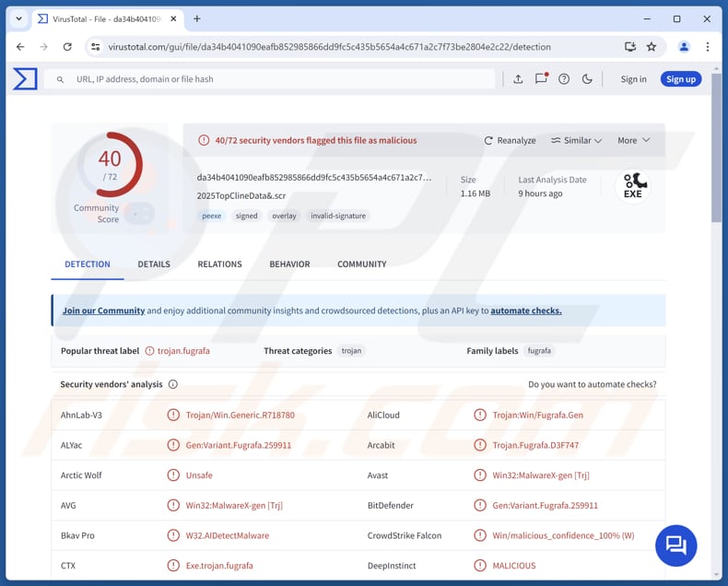Screen dimensions: 728x586
Task: Click the upload file icon
Action: click(x=518, y=79)
